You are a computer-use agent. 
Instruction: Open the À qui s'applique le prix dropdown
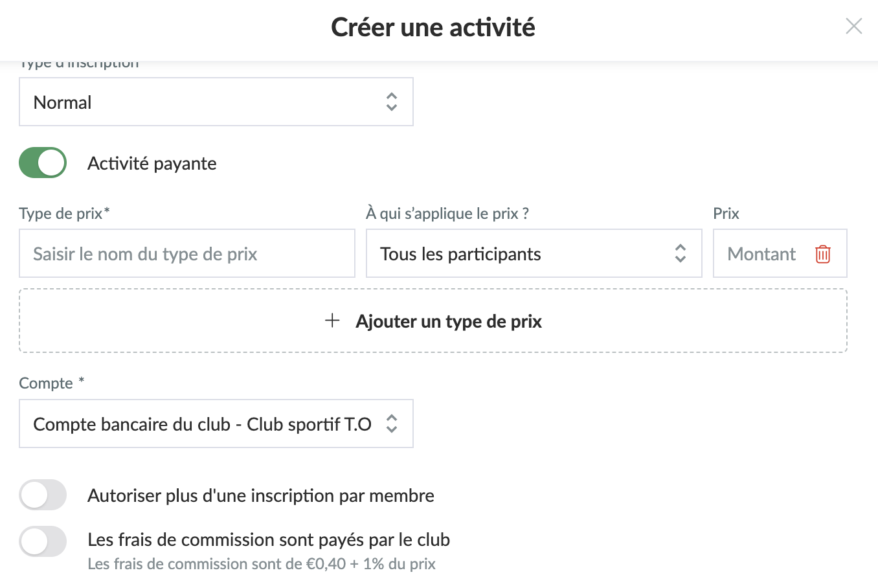pyautogui.click(x=518, y=253)
